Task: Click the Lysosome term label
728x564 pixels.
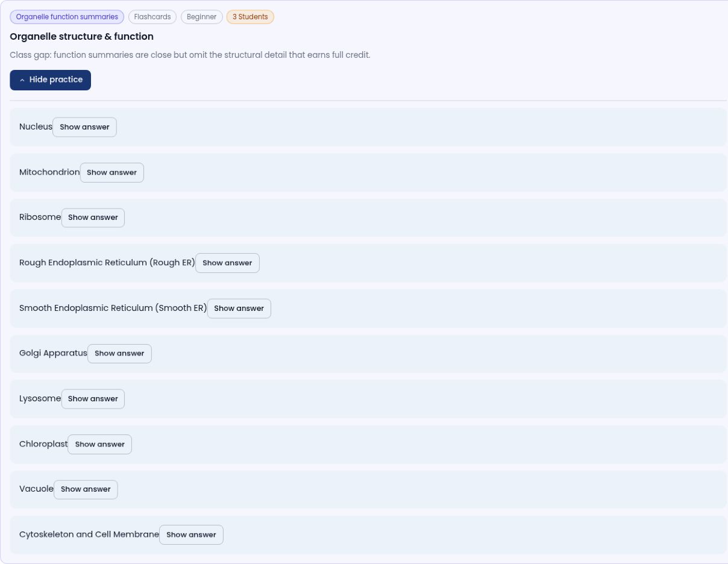Action: (x=40, y=398)
